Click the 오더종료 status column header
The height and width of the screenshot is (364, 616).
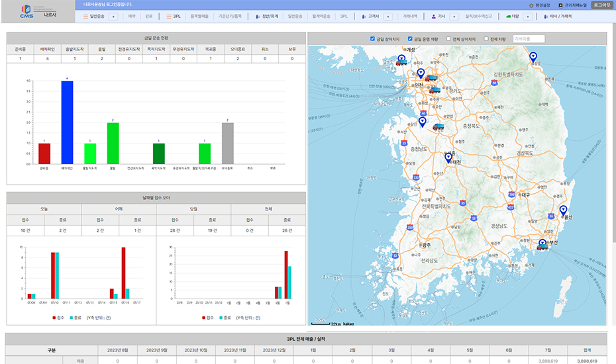pyautogui.click(x=238, y=50)
